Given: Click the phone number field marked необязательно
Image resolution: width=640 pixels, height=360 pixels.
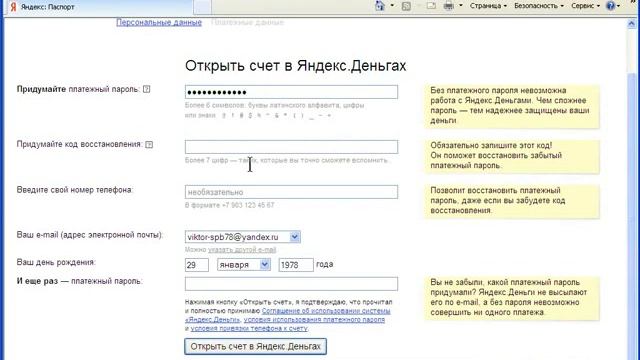Looking at the screenshot, I should [x=291, y=192].
